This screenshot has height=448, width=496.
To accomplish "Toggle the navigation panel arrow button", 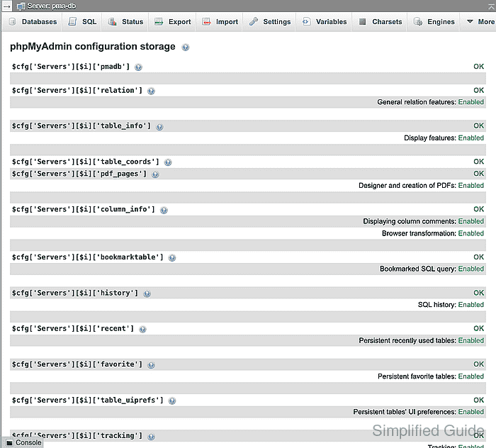I will pos(6,6).
